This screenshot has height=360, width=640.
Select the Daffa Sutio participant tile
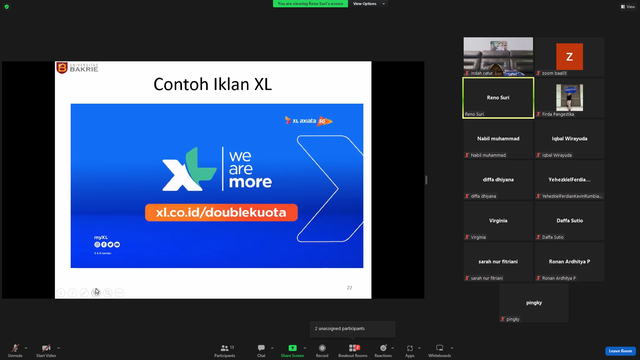coord(569,221)
